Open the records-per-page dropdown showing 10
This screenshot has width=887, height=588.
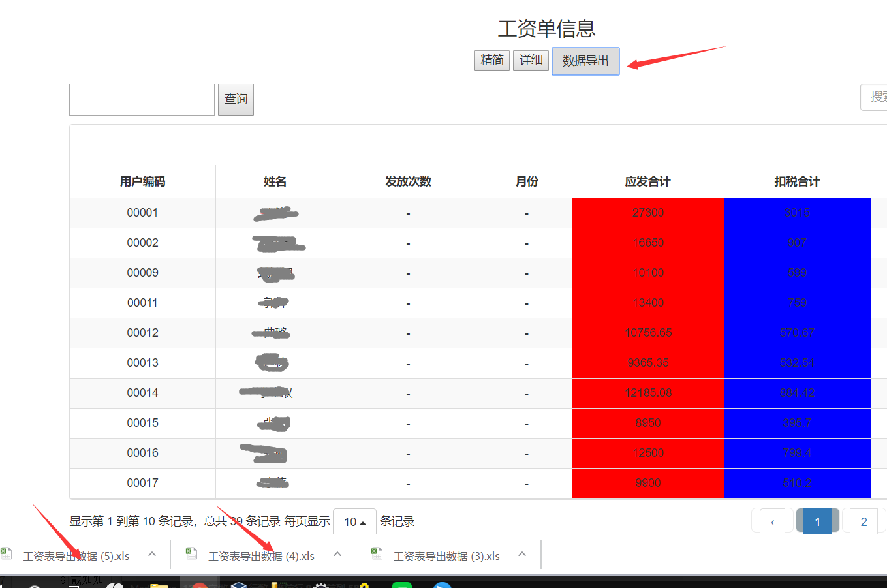point(354,521)
